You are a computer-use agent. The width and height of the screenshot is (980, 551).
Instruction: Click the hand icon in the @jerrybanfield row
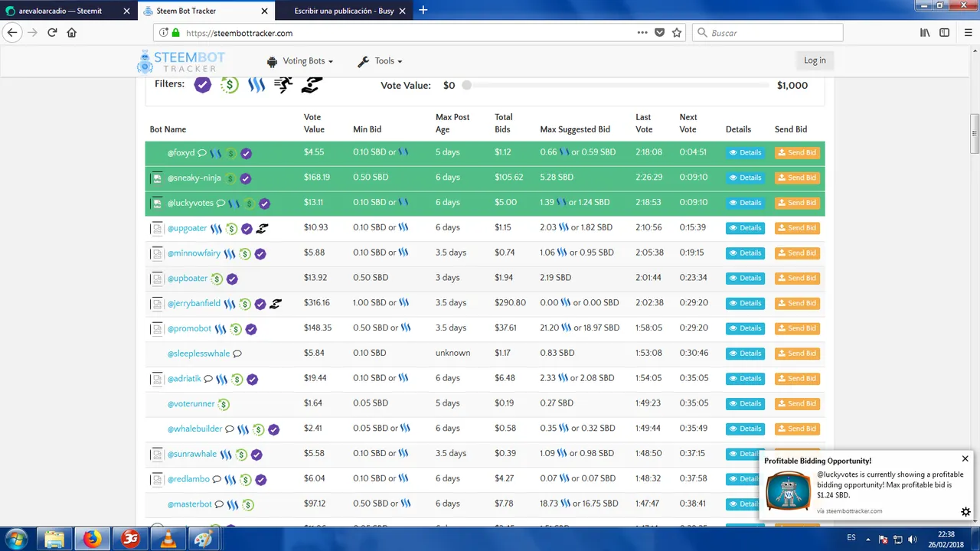coord(276,304)
